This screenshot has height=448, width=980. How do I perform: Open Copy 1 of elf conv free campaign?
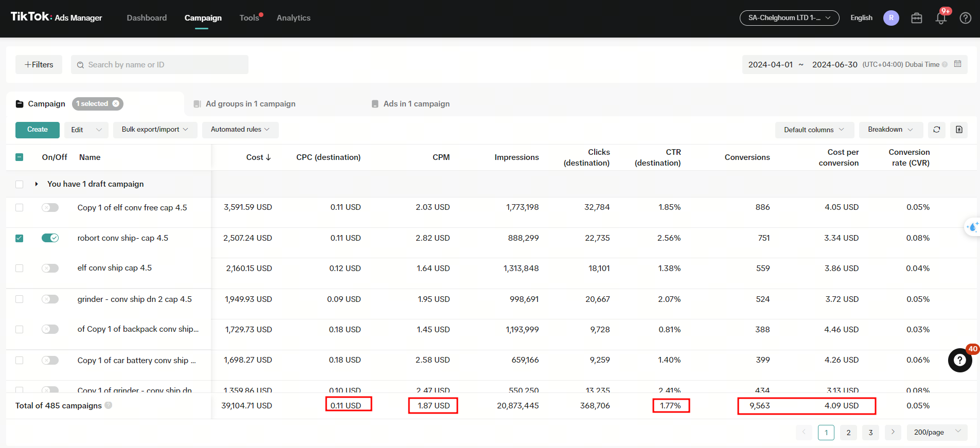(132, 208)
